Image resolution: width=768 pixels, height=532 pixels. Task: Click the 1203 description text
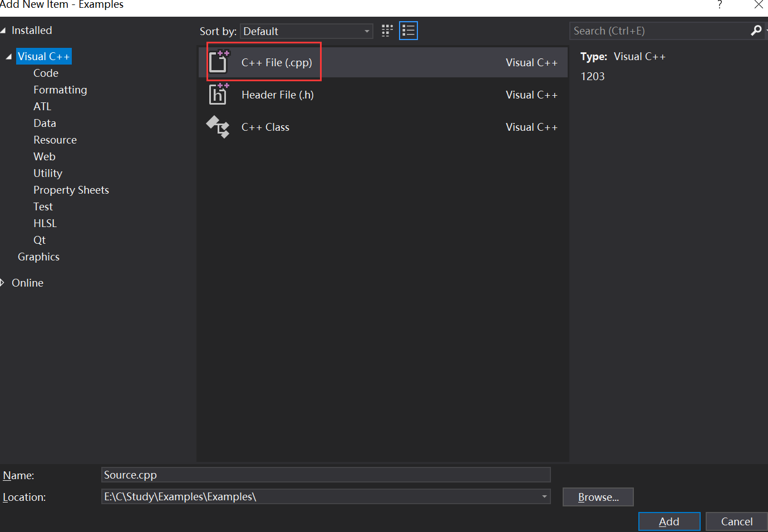(x=593, y=76)
